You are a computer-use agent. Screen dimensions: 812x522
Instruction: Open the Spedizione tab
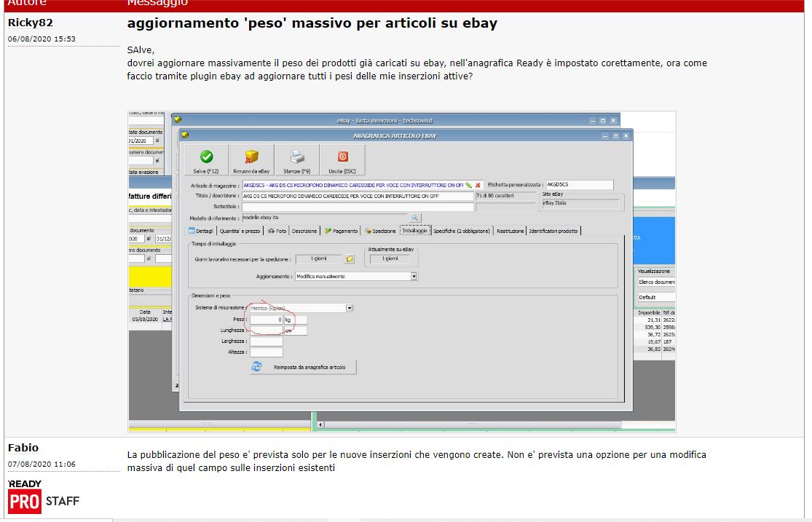380,231
